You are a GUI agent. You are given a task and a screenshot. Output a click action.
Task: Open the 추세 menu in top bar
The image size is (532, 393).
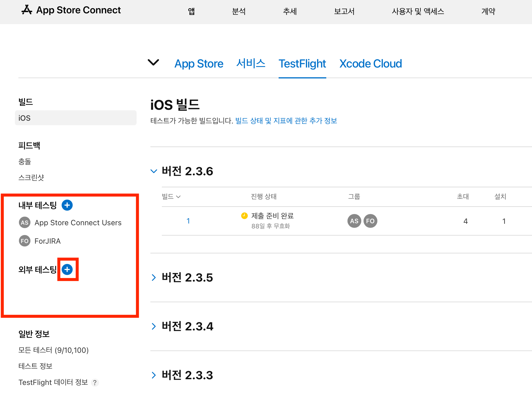290,11
